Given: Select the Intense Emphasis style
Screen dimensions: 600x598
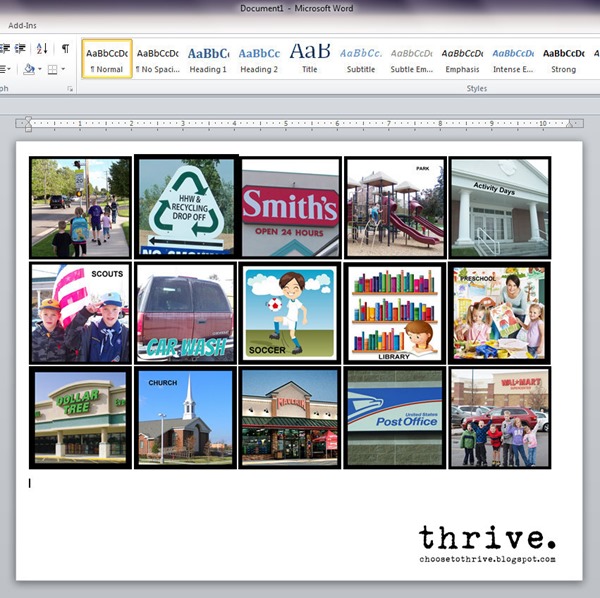Looking at the screenshot, I should click(x=513, y=59).
